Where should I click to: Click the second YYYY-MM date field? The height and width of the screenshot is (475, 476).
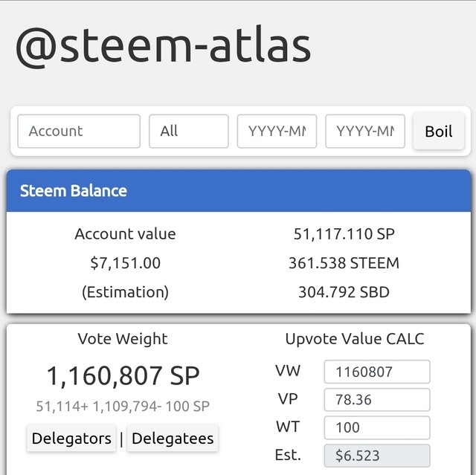(x=365, y=132)
